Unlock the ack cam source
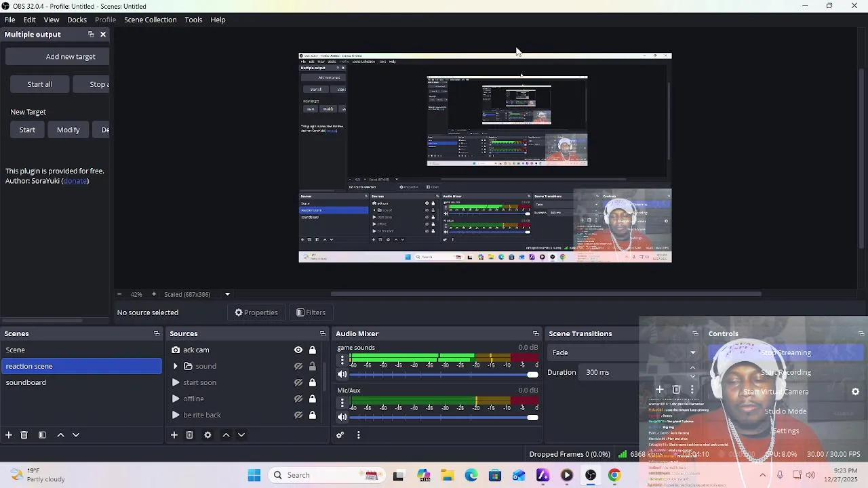This screenshot has height=488, width=868. [x=313, y=350]
